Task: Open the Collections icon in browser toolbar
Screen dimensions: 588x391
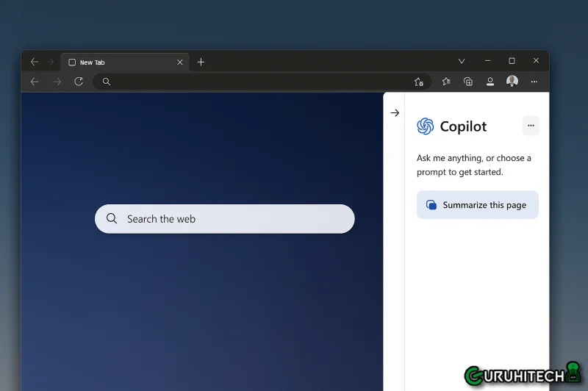Action: pyautogui.click(x=467, y=82)
